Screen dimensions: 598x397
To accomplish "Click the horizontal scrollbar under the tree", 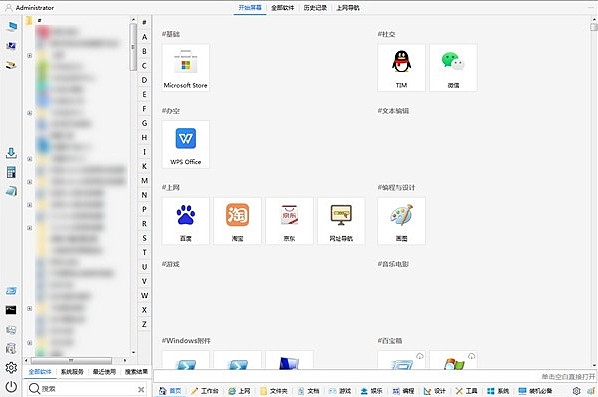I will (x=71, y=360).
